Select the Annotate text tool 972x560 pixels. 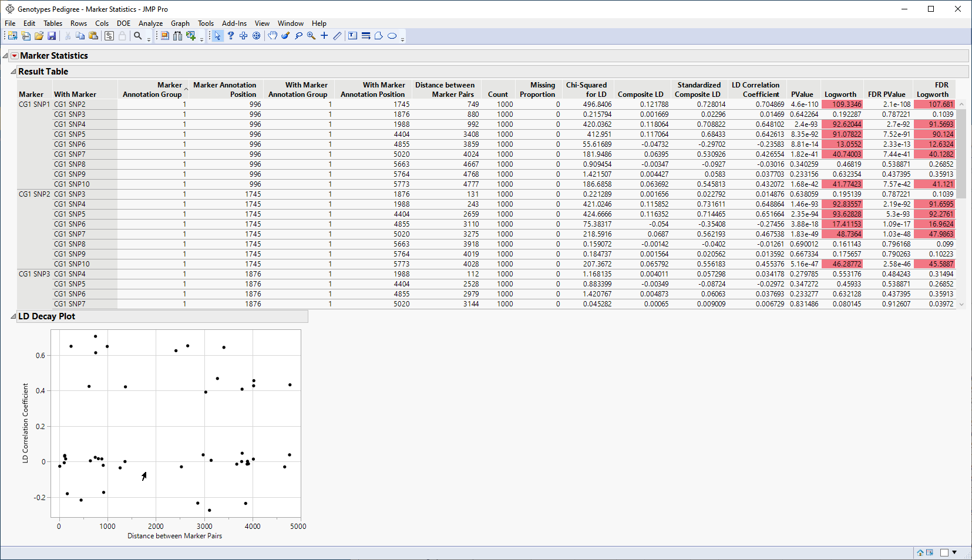tap(353, 36)
